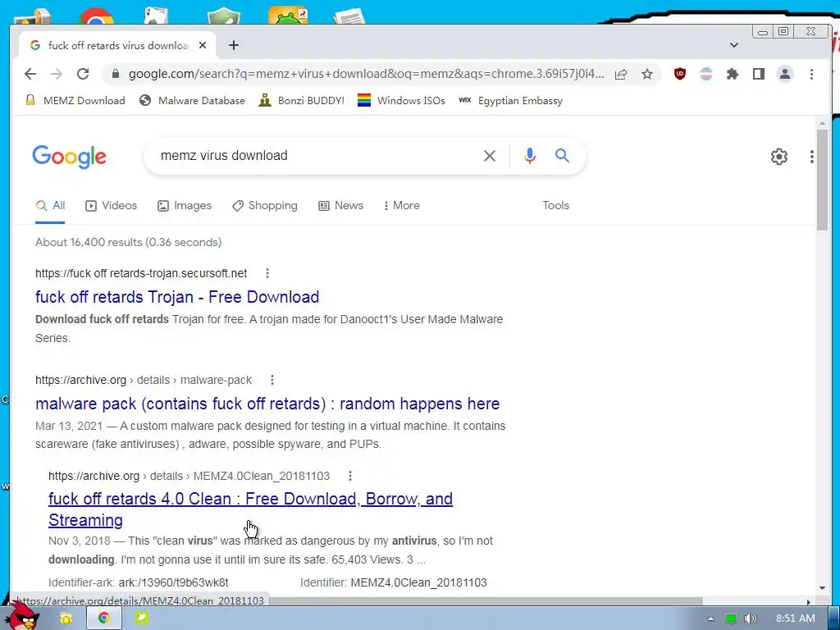The image size is (840, 630).
Task: Click the address bar URL
Action: click(x=367, y=74)
